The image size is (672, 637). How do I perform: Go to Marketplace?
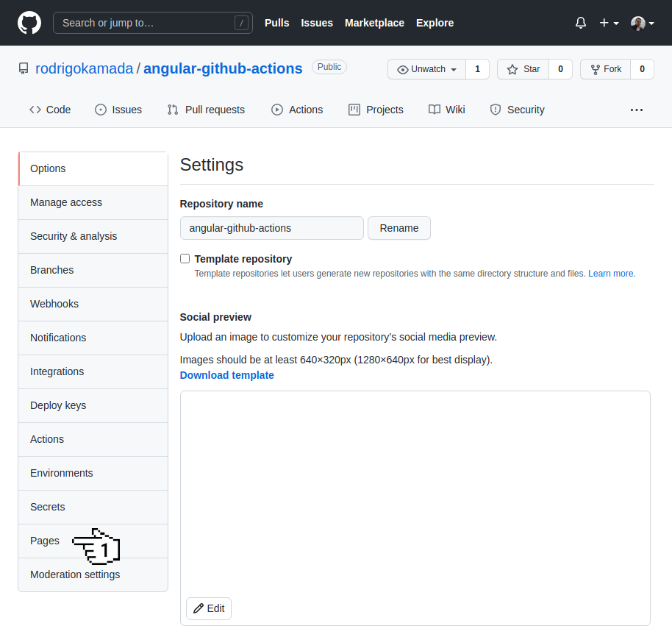(374, 23)
